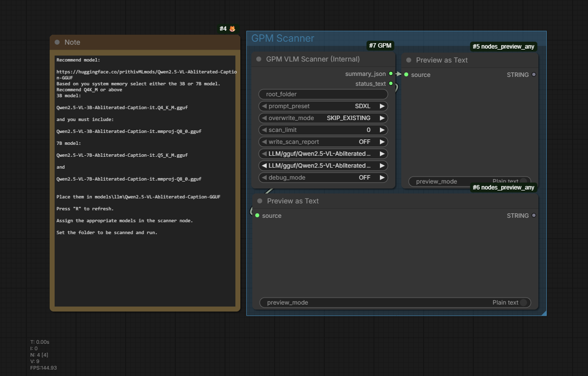Image resolution: width=588 pixels, height=376 pixels.
Task: Open the LLM/gguf combo directly below write_scan_report
Action: (323, 154)
